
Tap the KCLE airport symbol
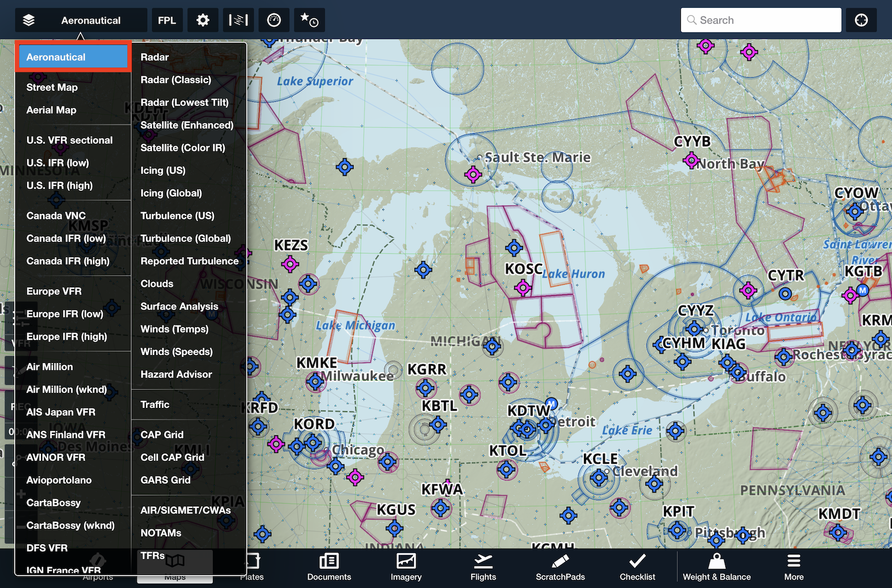[599, 478]
